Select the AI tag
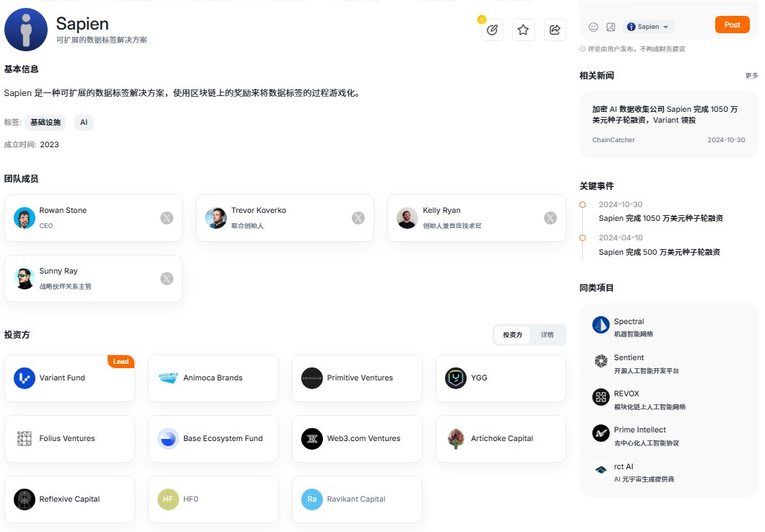765x532 pixels. pyautogui.click(x=84, y=123)
